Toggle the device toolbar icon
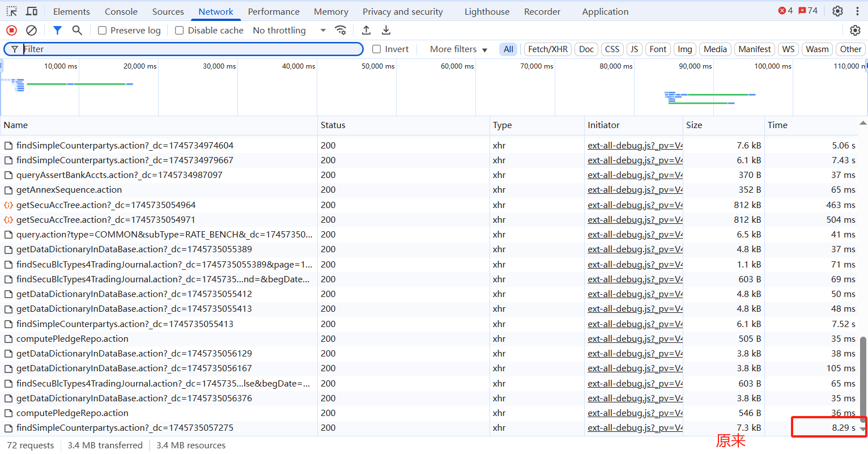The height and width of the screenshot is (454, 868). [x=32, y=11]
